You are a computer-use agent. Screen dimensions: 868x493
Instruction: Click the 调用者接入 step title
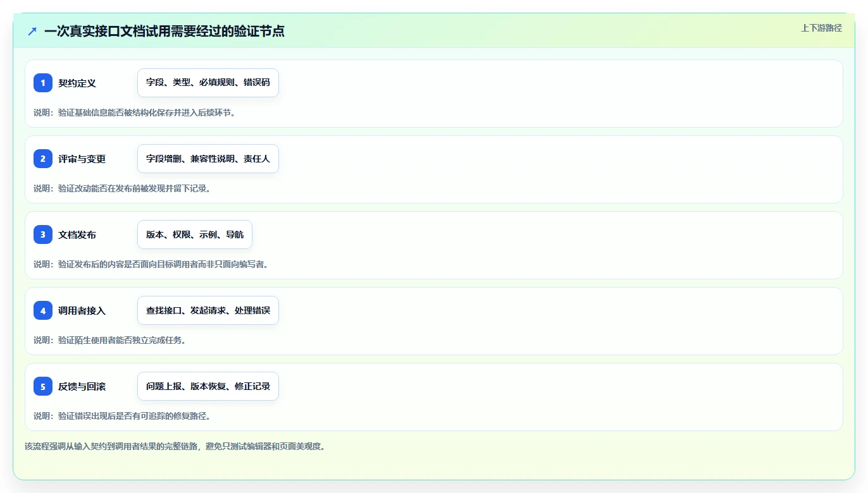[x=82, y=310]
